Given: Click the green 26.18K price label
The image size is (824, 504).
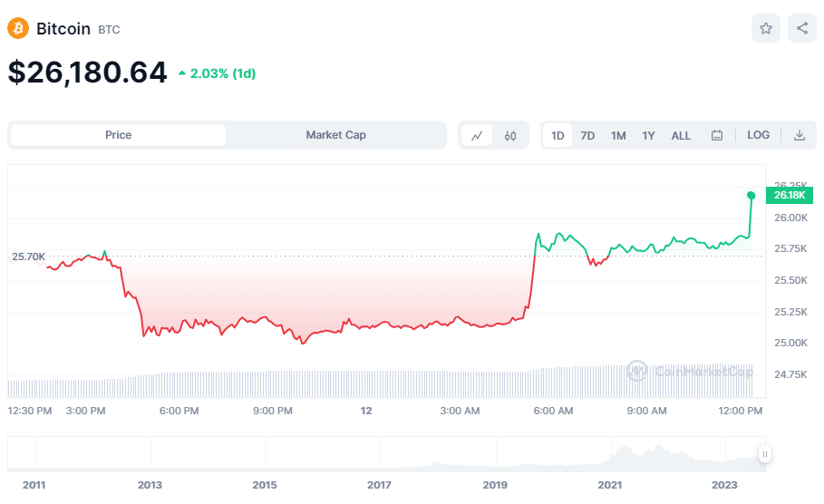Looking at the screenshot, I should point(790,195).
